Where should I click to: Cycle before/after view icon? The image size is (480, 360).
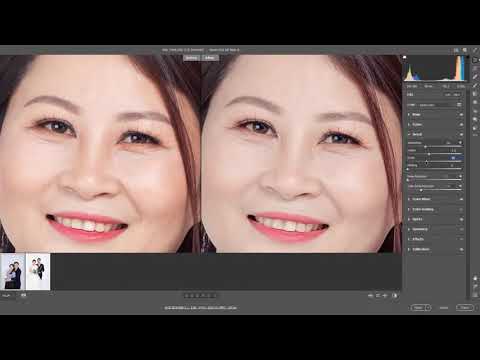pyautogui.click(x=370, y=295)
